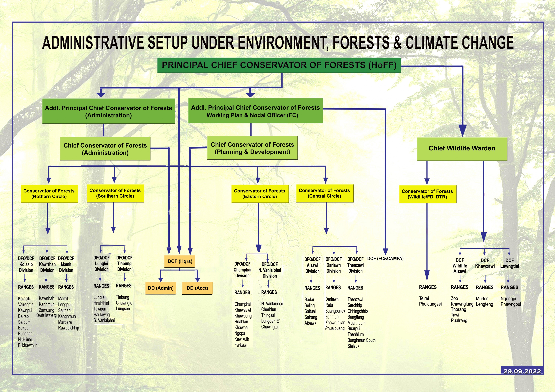Click DFO/DCF Kolasib Division label
This screenshot has height=392, width=555.
point(26,264)
